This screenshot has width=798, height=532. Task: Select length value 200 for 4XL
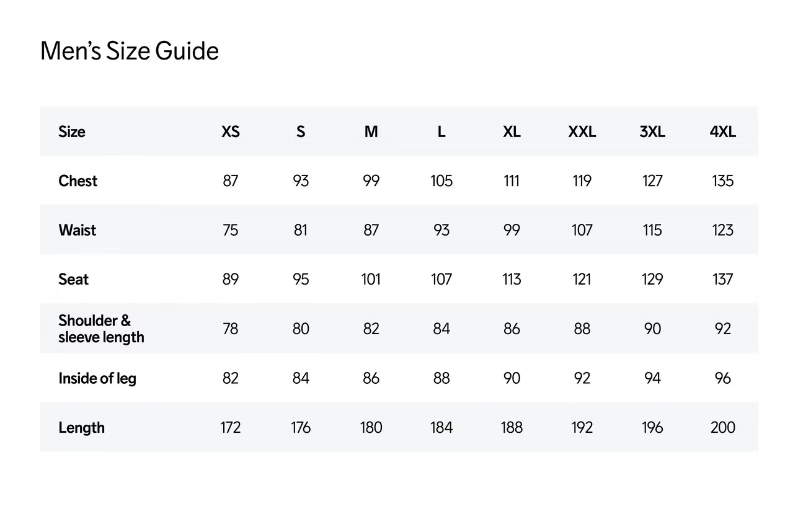722,428
